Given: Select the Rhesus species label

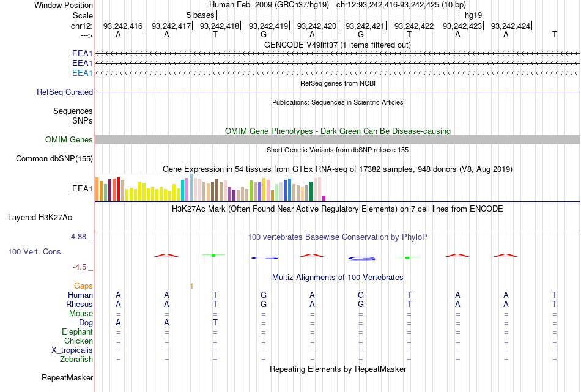Looking at the screenshot, I should pos(80,304).
